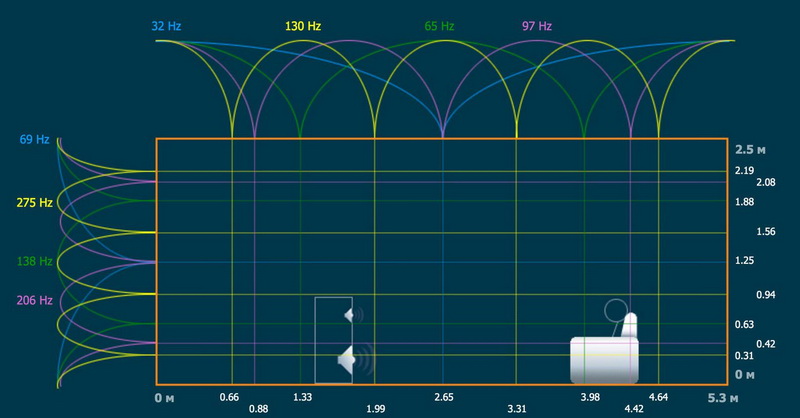The width and height of the screenshot is (800, 418).
Task: Click the 97 Hz frequency label
Action: click(537, 24)
